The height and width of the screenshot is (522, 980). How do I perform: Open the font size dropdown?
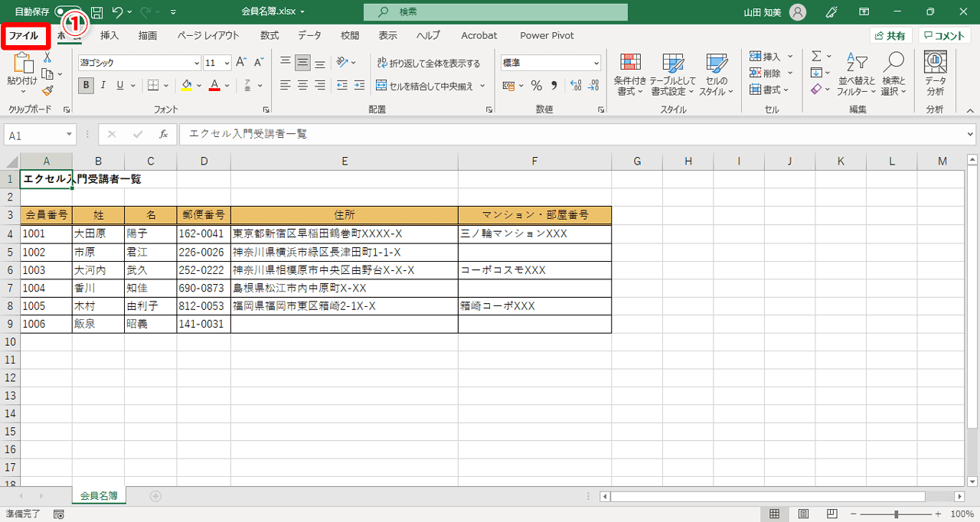point(215,62)
